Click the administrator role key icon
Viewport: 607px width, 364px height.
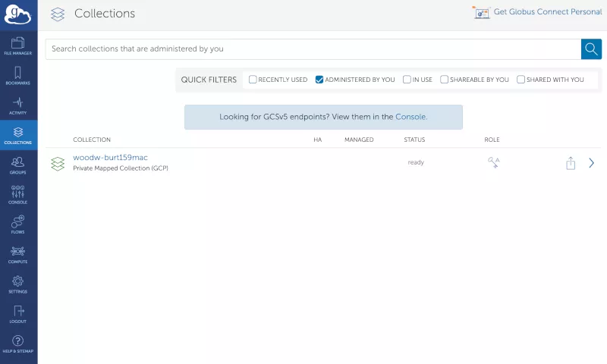pyautogui.click(x=493, y=162)
